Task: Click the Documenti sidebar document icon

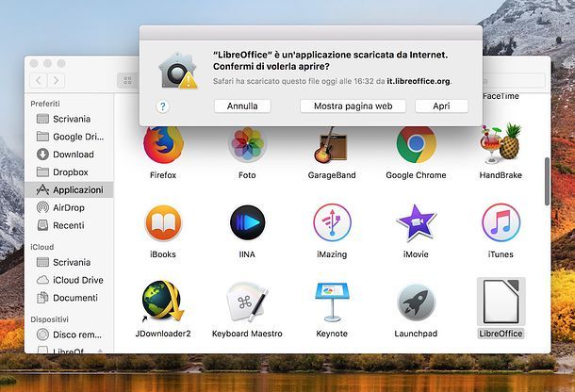Action: pyautogui.click(x=42, y=298)
